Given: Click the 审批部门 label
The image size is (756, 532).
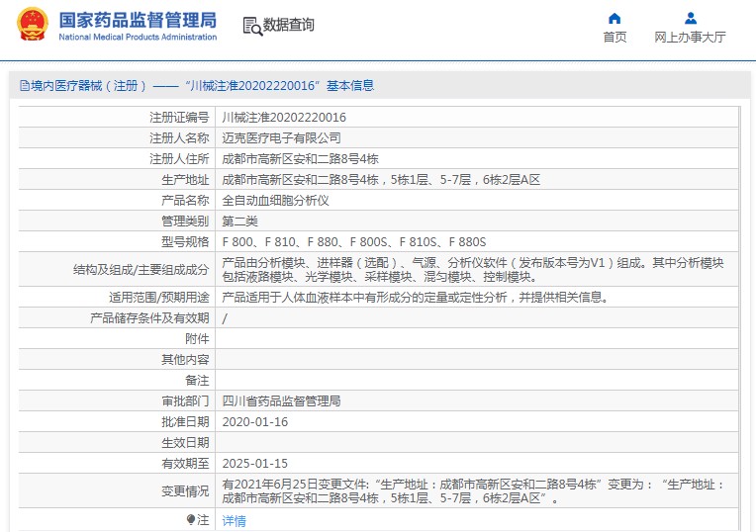Looking at the screenshot, I should (x=185, y=400).
